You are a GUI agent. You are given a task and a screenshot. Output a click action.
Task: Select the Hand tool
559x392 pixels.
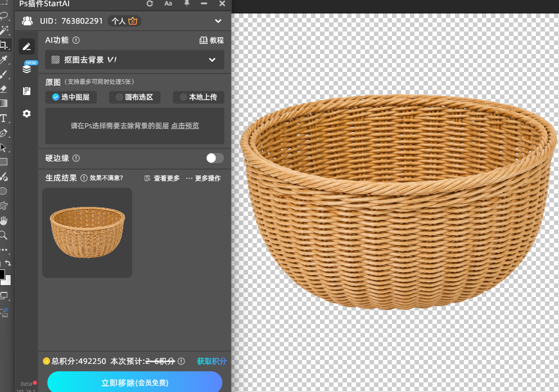tap(3, 220)
